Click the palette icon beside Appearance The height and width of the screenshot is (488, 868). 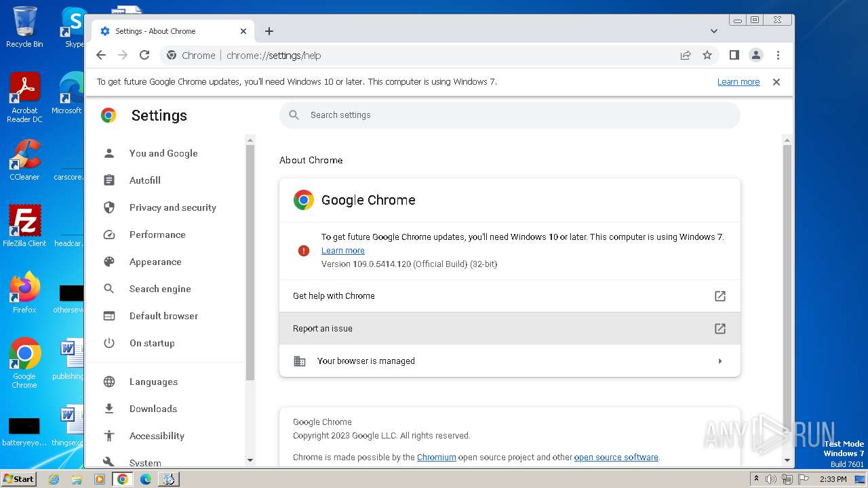(109, 262)
